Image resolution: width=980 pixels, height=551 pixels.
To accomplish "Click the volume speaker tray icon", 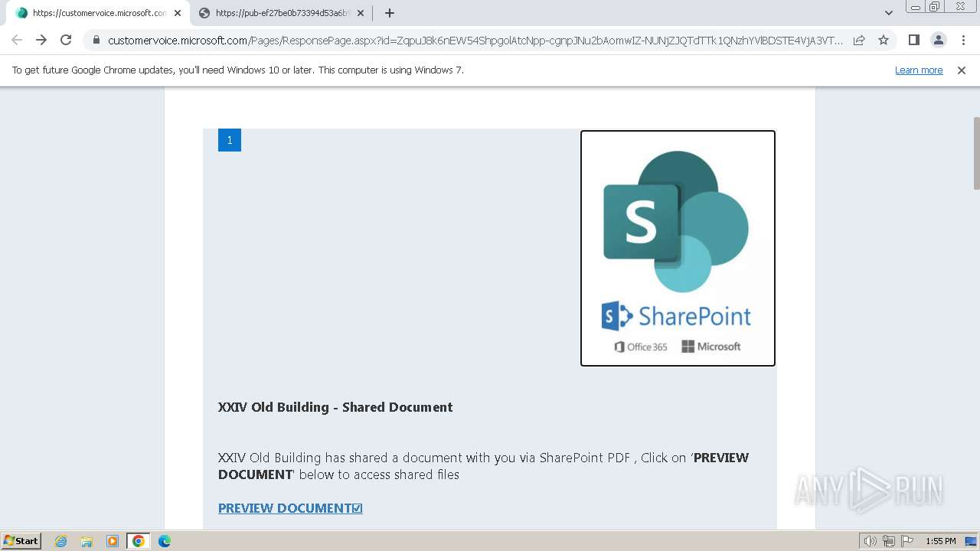I will click(870, 541).
